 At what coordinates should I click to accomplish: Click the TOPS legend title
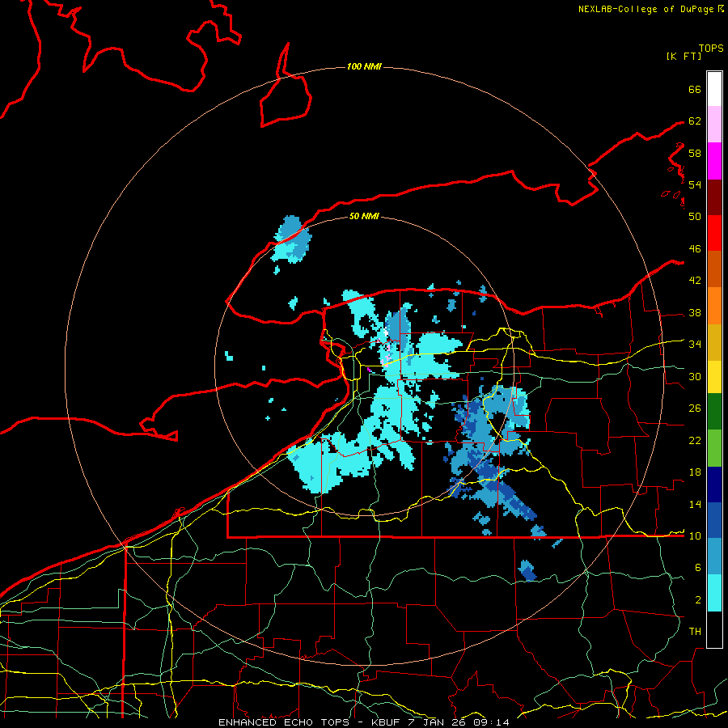pyautogui.click(x=711, y=49)
